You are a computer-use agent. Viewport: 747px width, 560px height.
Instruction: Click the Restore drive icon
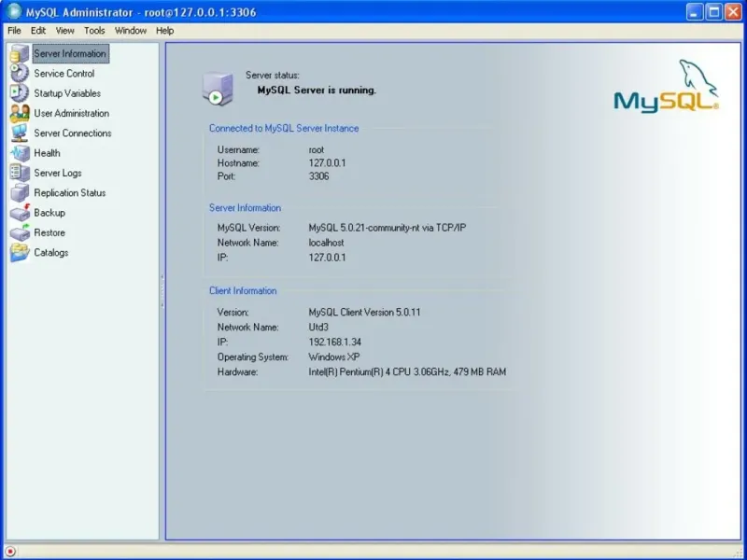point(20,232)
